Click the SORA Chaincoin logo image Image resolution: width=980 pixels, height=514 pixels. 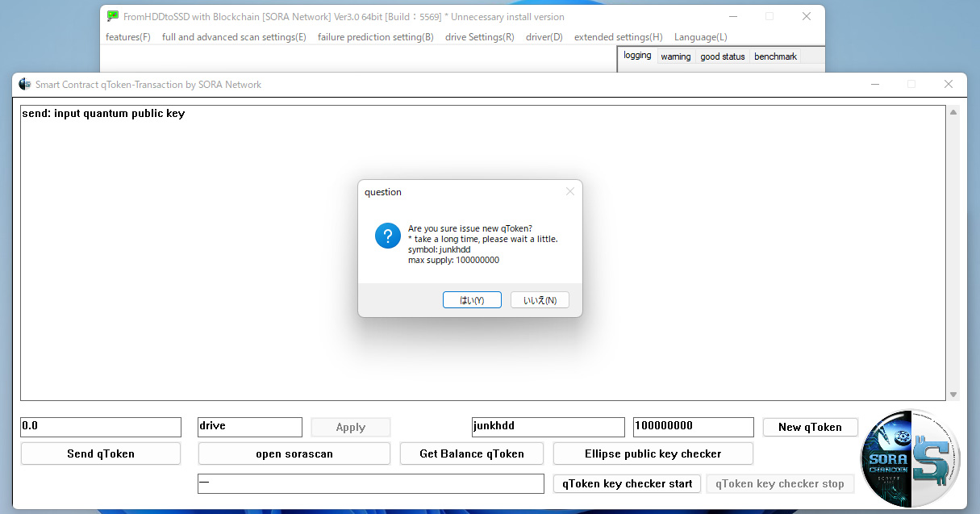910,459
